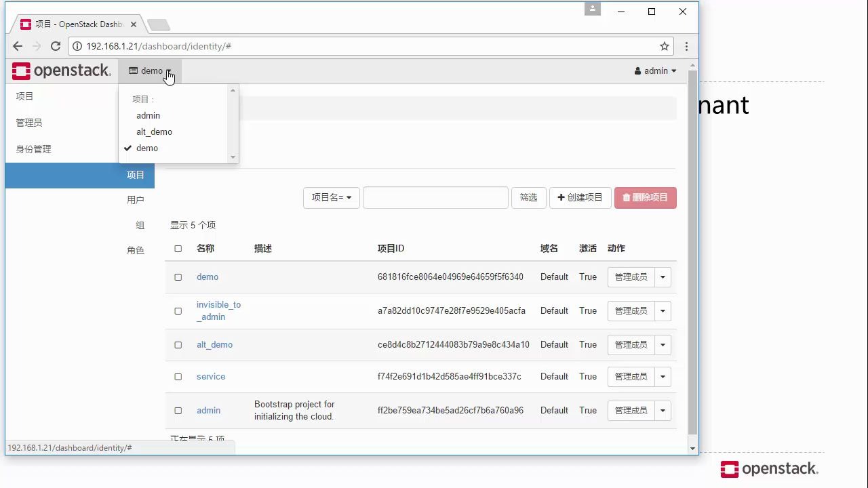Viewport: 868px width, 488px height.
Task: Reload the dashboard page
Action: tap(56, 46)
